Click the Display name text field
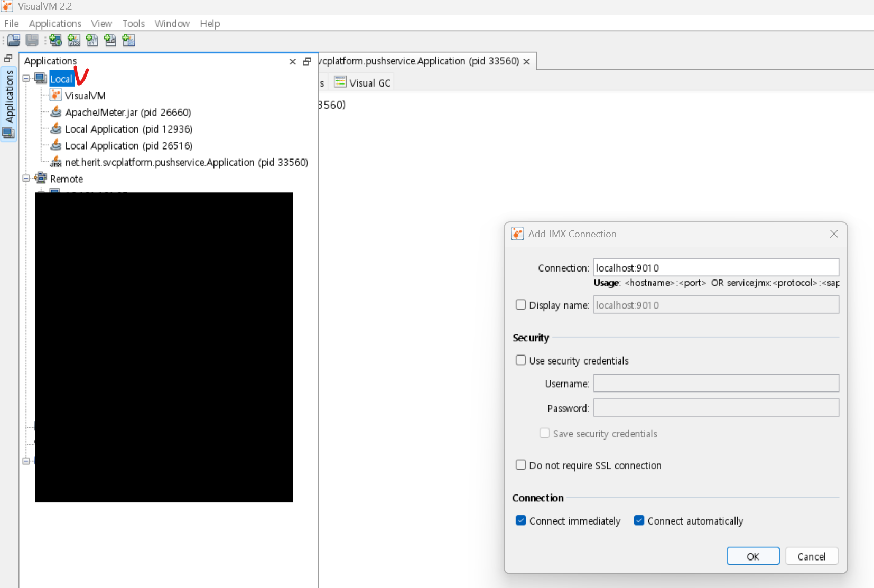The height and width of the screenshot is (588, 874). [716, 305]
